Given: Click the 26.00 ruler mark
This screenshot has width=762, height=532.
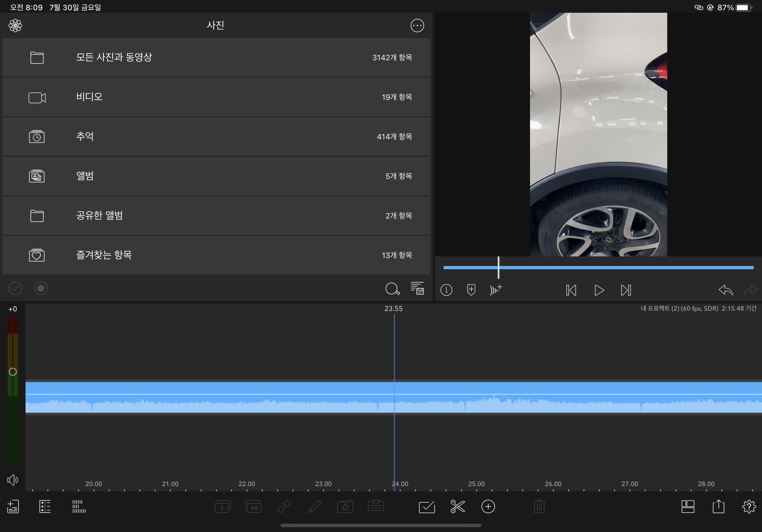Looking at the screenshot, I should pyautogui.click(x=553, y=484).
